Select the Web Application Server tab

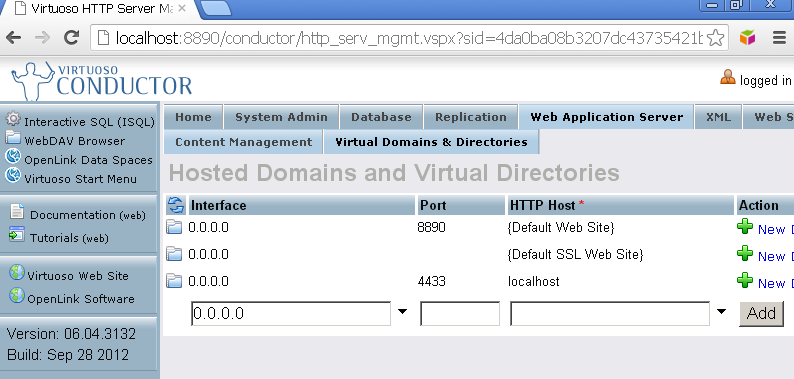607,117
